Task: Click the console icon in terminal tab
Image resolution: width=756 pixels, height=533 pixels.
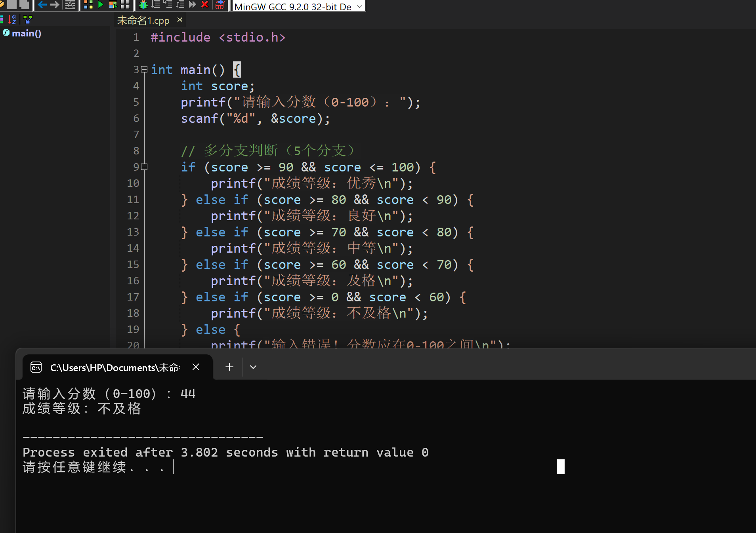Action: click(36, 367)
